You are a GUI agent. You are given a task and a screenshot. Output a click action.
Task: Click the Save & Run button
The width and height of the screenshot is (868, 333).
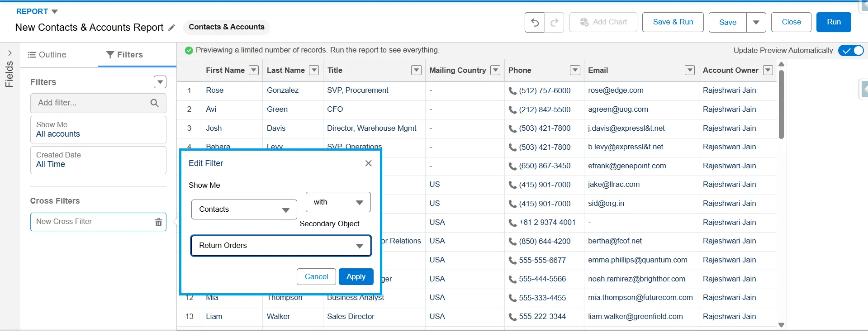click(673, 22)
